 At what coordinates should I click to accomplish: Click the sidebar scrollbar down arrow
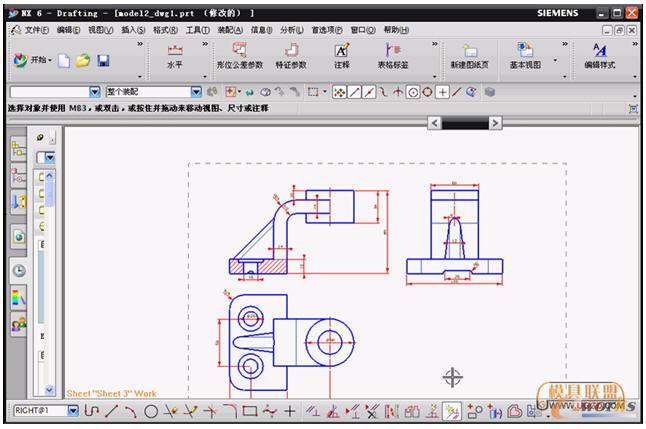(x=46, y=389)
